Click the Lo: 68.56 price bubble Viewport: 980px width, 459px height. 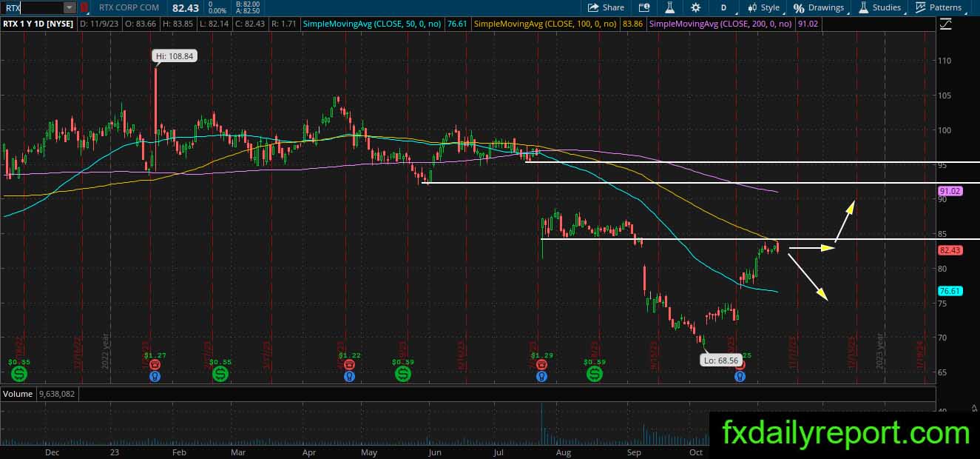pos(720,361)
